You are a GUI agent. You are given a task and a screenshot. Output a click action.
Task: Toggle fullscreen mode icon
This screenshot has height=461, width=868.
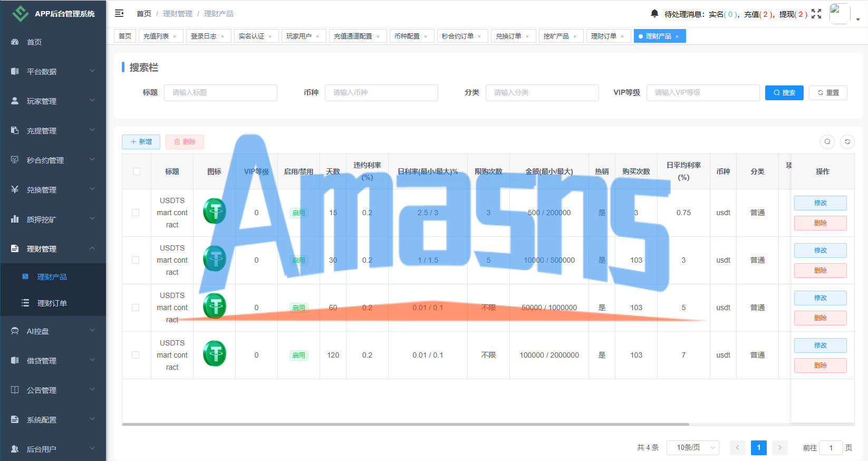[816, 14]
